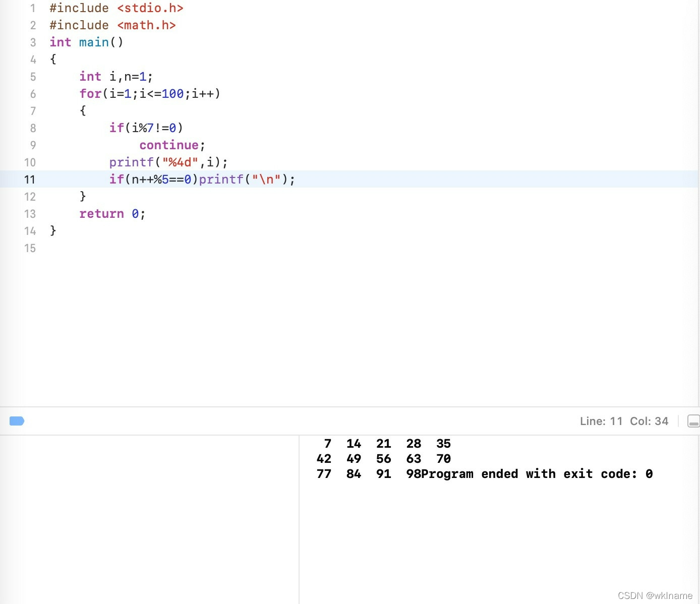The width and height of the screenshot is (700, 604).
Task: Click the int main() declaration
Action: click(x=86, y=42)
